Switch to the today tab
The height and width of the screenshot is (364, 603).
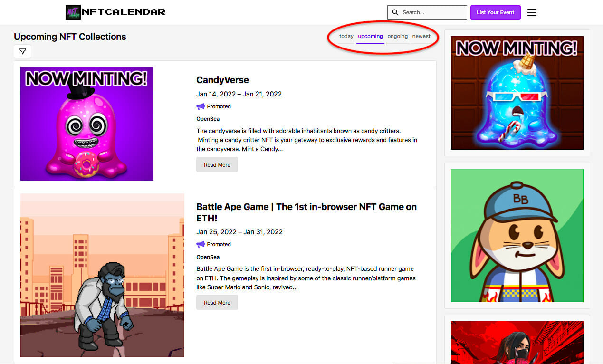[x=346, y=36]
